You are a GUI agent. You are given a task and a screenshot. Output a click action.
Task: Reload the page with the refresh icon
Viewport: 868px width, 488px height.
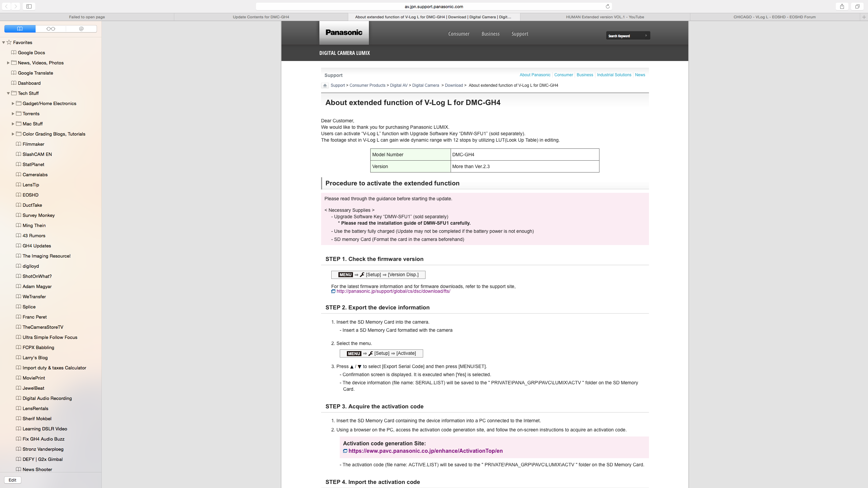click(608, 6)
